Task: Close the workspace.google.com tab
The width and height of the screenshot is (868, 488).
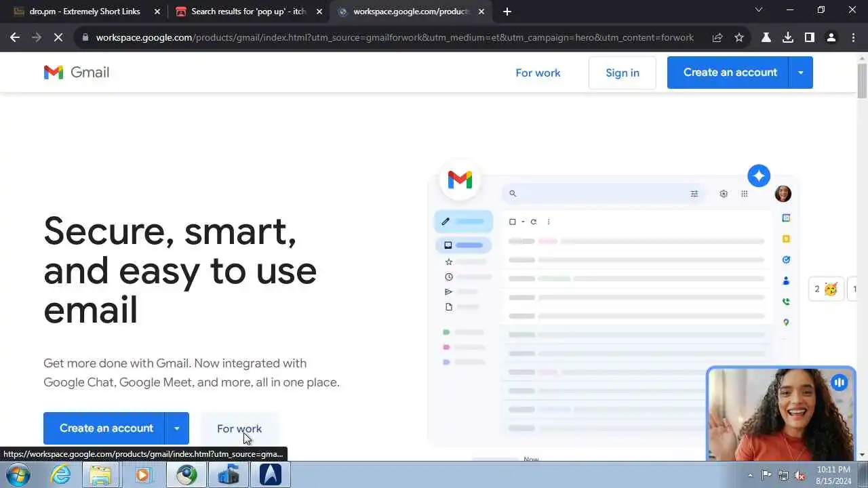Action: tap(481, 12)
